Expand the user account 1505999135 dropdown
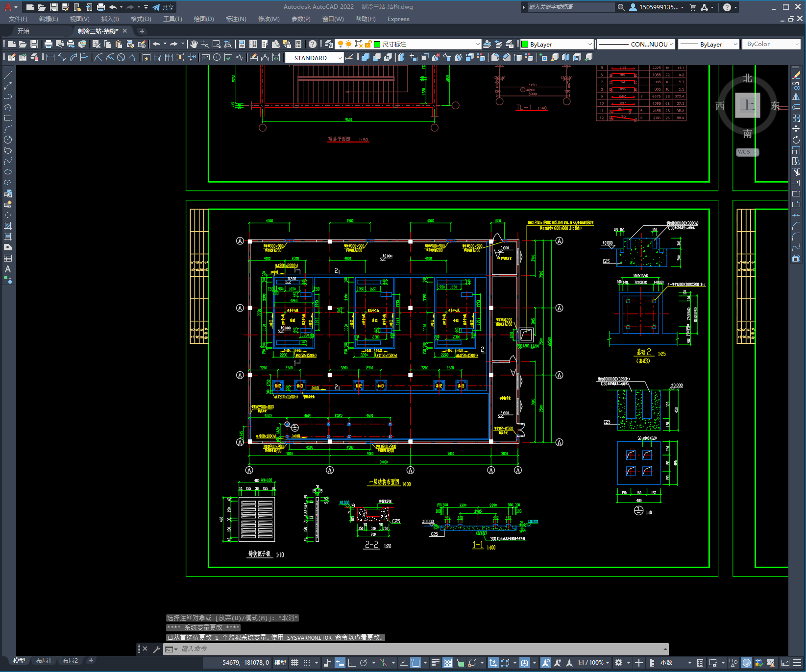The image size is (806, 672). coord(657,7)
